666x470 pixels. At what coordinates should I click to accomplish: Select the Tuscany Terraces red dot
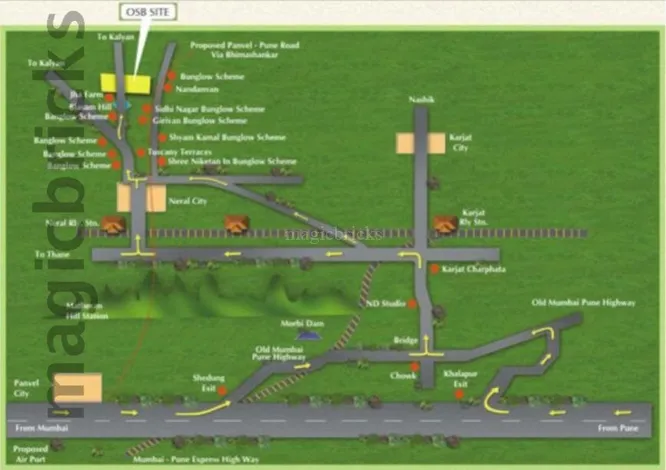139,152
